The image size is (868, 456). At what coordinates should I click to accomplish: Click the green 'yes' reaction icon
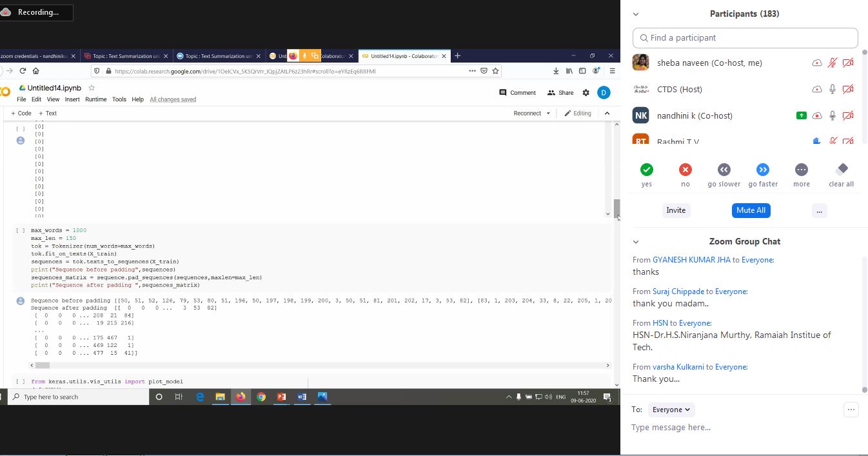[x=646, y=170]
